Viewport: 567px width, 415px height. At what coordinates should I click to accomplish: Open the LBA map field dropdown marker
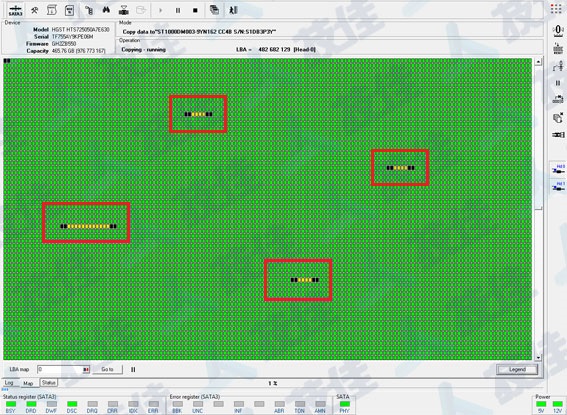tap(86, 369)
